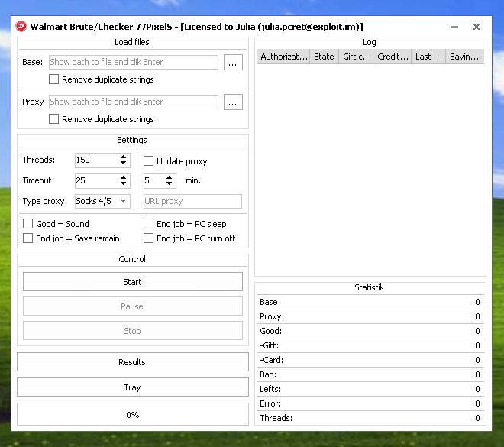Send the app to Tray

[133, 387]
